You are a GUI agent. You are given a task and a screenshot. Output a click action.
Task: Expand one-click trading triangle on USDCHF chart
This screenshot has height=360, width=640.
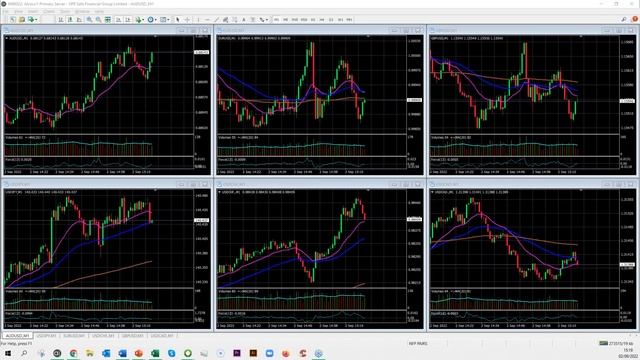[x=220, y=192]
